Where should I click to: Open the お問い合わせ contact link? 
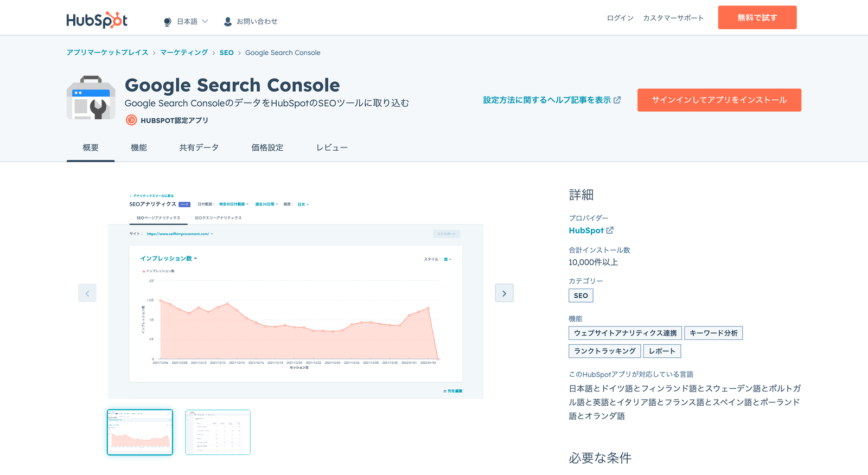tap(257, 22)
